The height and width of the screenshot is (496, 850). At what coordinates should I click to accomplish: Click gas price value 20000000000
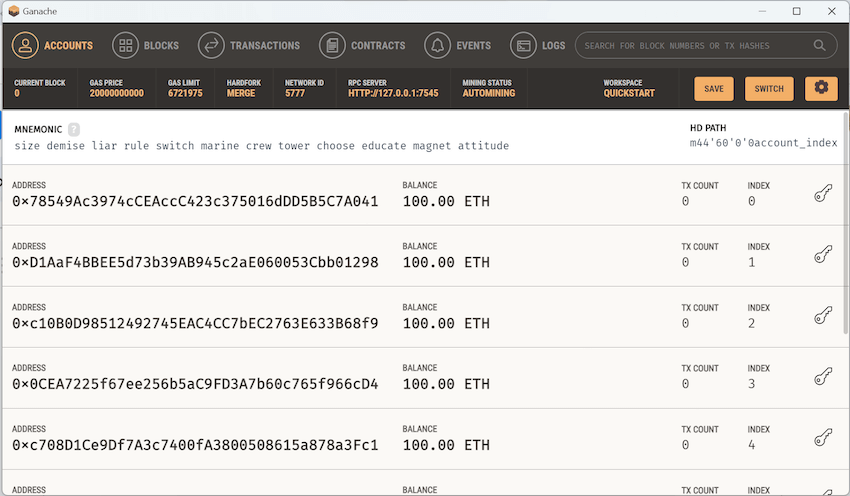pos(117,93)
